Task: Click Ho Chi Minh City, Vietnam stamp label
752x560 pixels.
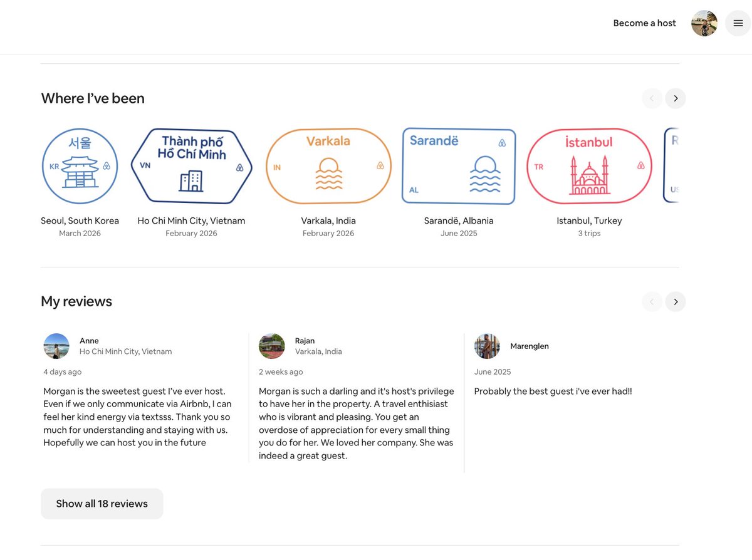Action: pyautogui.click(x=191, y=220)
